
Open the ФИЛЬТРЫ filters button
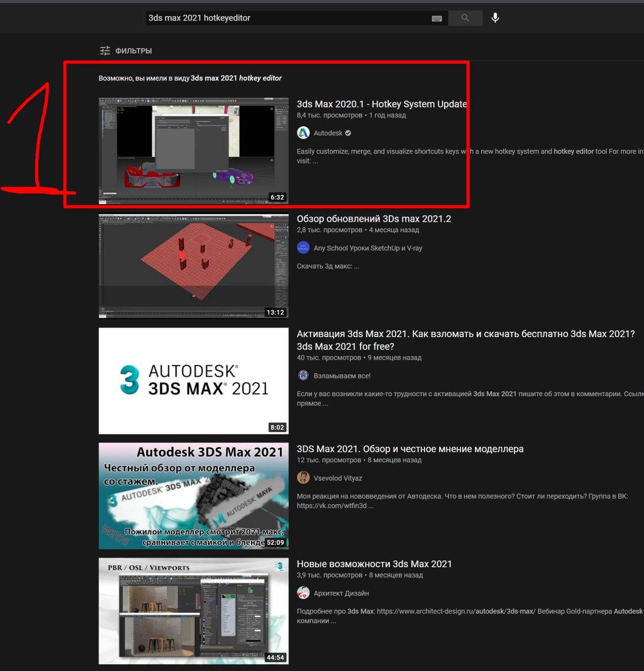[x=126, y=51]
